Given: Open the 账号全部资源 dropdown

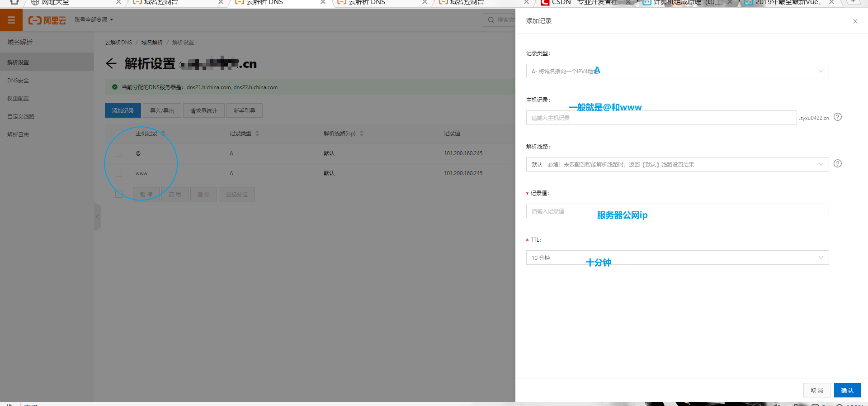Looking at the screenshot, I should click(x=94, y=20).
